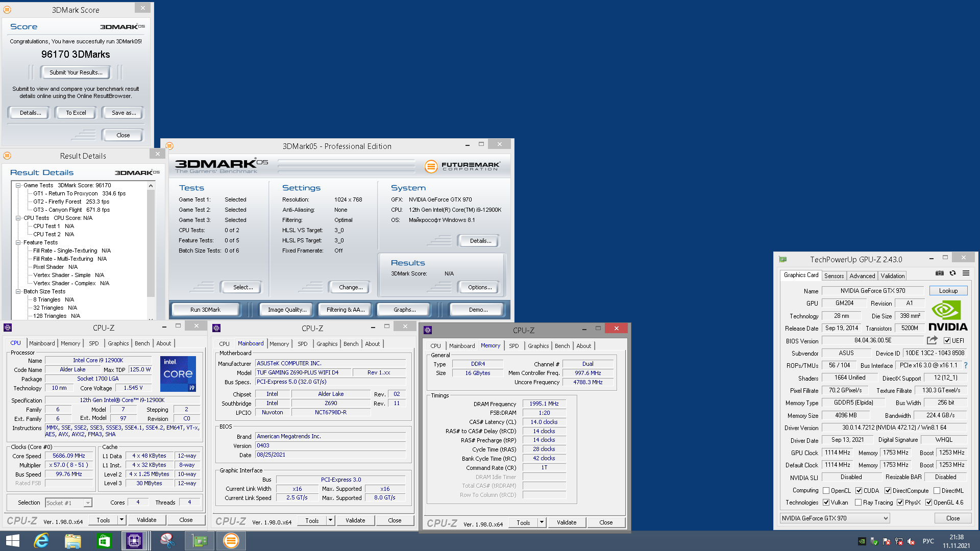Viewport: 980px width, 551px height.
Task: Click the bus interface question mark
Action: pyautogui.click(x=966, y=365)
